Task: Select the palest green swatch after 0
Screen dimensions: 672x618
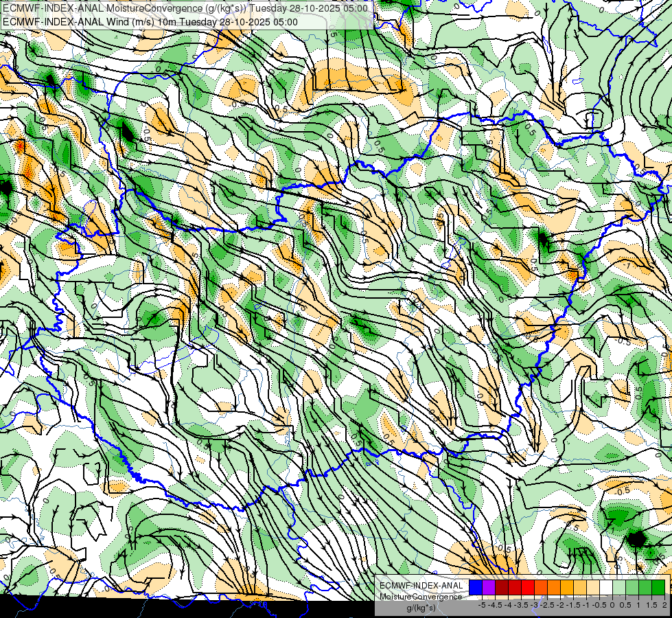Action: (619, 587)
